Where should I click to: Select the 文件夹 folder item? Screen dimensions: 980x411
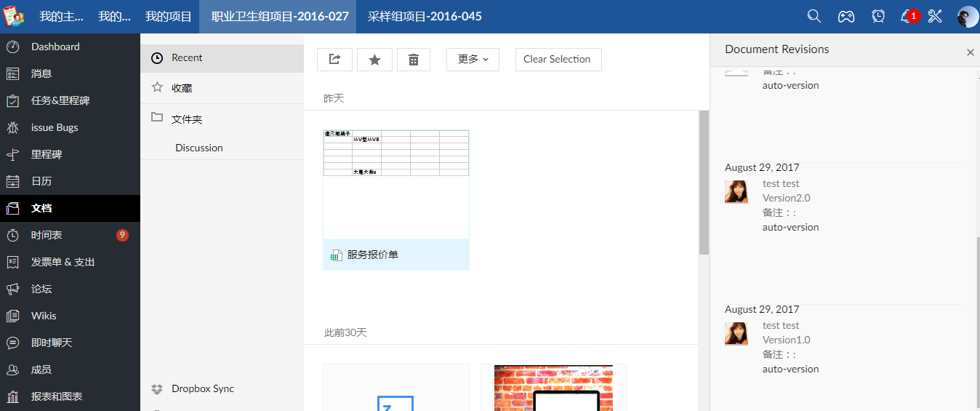click(x=187, y=119)
